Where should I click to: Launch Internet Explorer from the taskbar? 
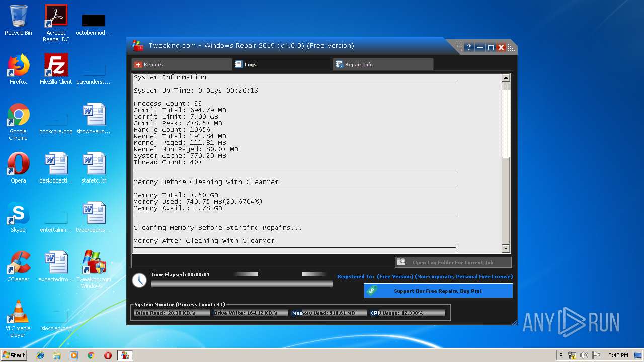(x=40, y=355)
